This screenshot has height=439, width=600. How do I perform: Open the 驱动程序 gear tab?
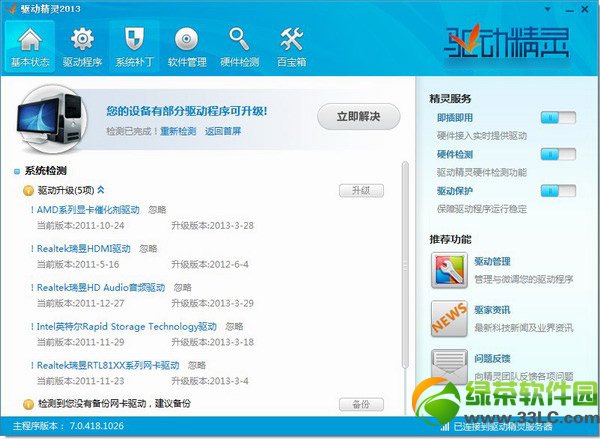pyautogui.click(x=82, y=46)
